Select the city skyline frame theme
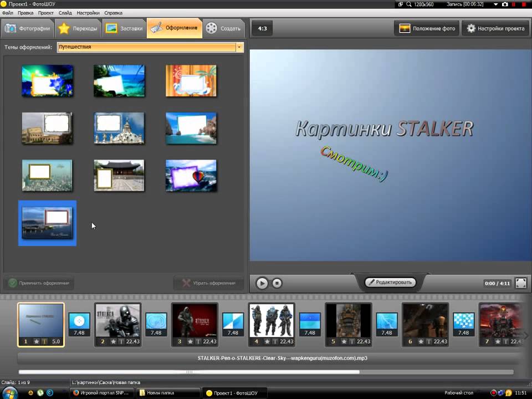 click(48, 176)
